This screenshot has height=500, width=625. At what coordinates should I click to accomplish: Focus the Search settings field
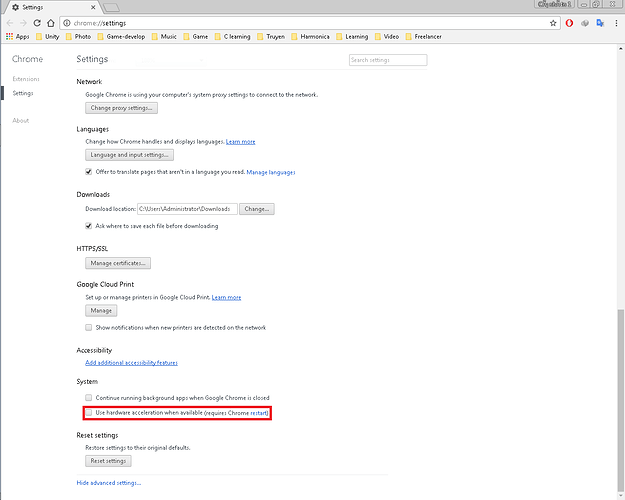(388, 60)
